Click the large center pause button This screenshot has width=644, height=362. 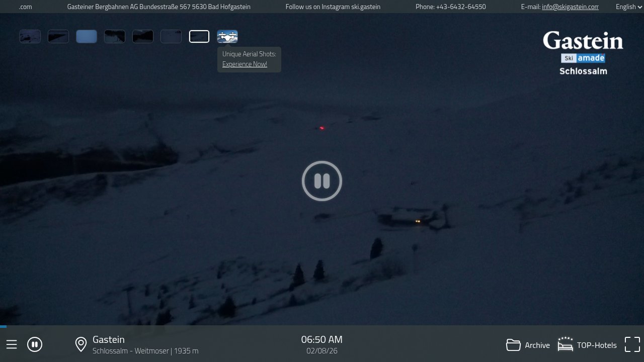click(322, 181)
